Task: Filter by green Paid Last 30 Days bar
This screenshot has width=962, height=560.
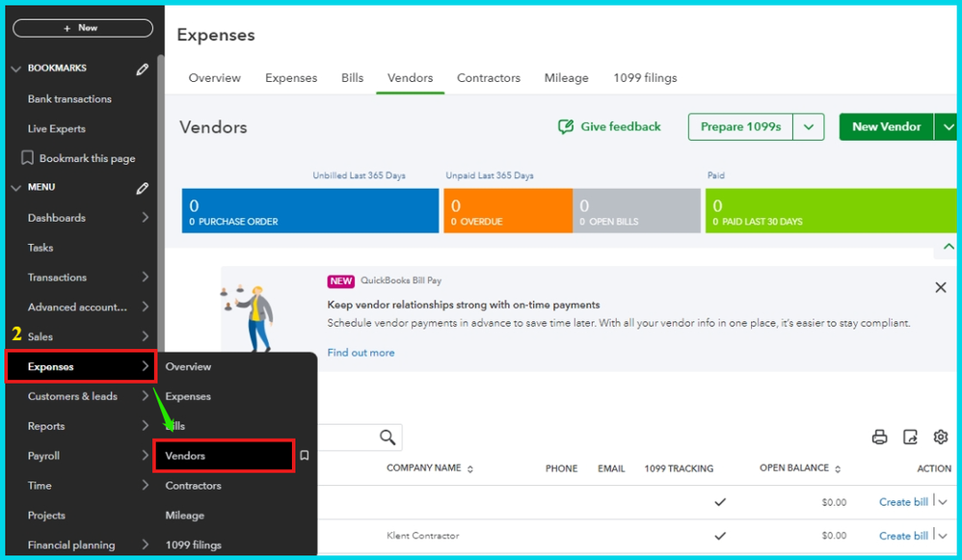Action: [831, 211]
